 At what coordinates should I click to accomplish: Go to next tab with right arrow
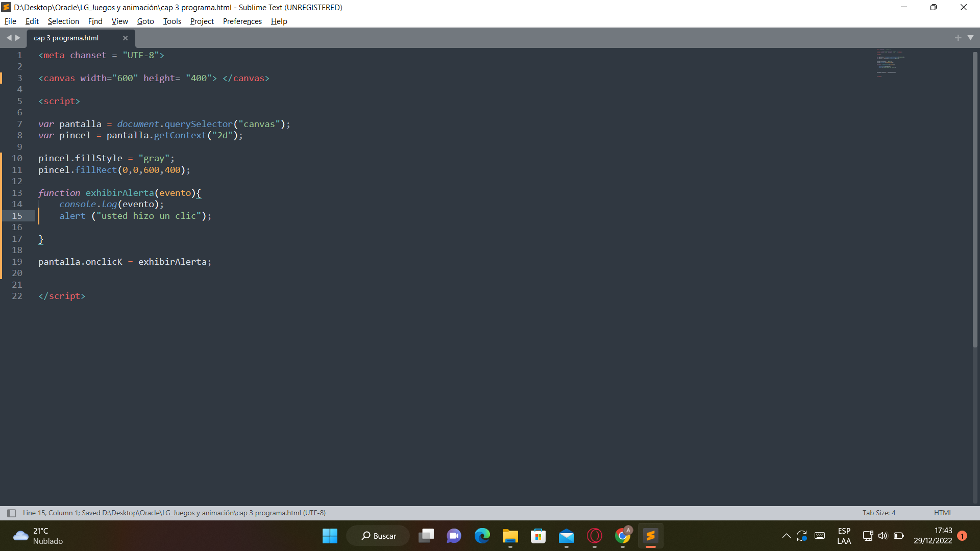[18, 38]
